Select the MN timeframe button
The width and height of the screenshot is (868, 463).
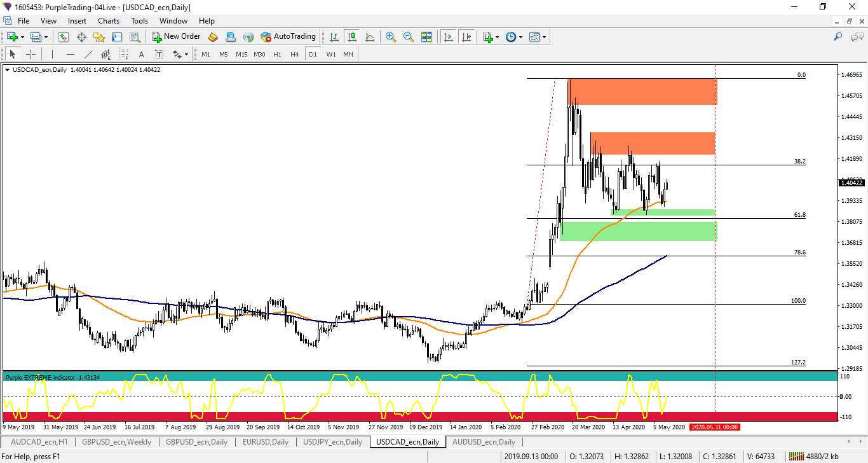pos(348,54)
